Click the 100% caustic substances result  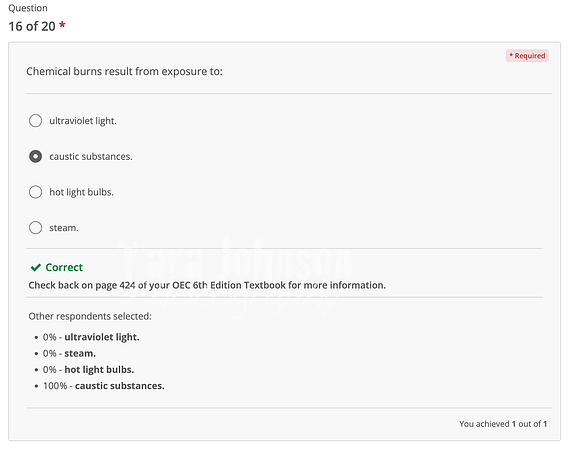pos(104,386)
